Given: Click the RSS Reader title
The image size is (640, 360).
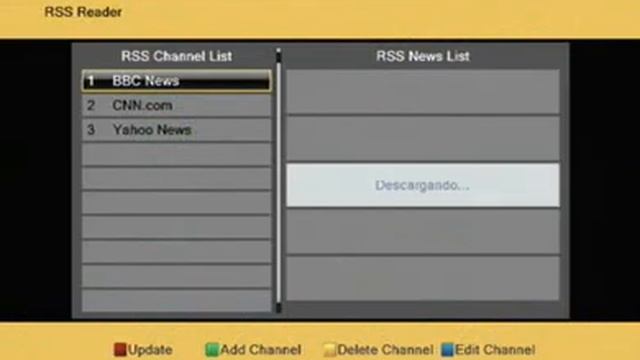Looking at the screenshot, I should click(x=83, y=12).
